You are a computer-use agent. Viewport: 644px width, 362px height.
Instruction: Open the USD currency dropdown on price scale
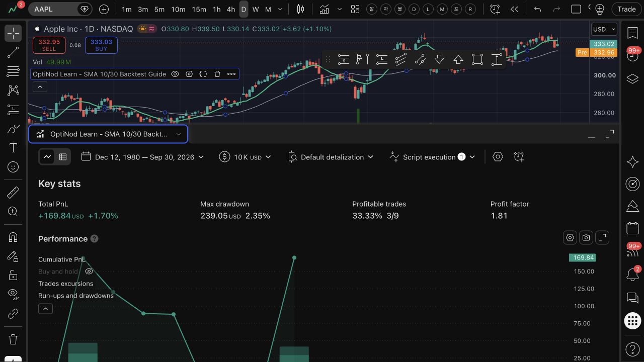[604, 29]
